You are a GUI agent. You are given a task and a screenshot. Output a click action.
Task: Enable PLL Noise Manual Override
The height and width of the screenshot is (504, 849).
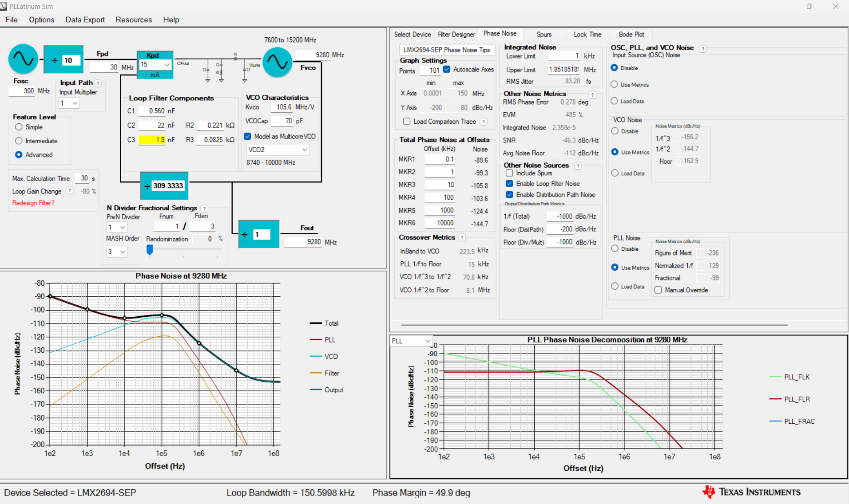pos(658,290)
